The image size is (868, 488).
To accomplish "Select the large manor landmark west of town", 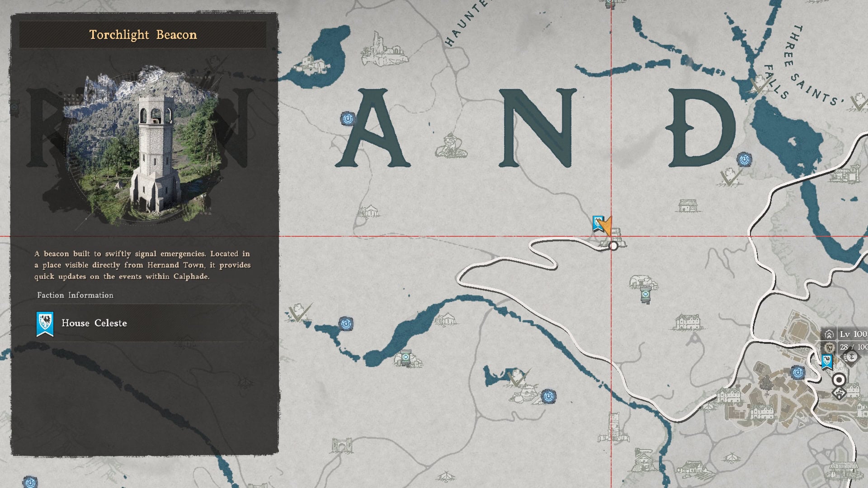I will [687, 322].
